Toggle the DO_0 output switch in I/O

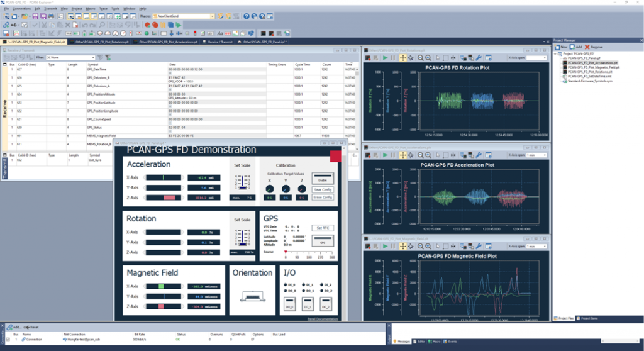coord(289,304)
